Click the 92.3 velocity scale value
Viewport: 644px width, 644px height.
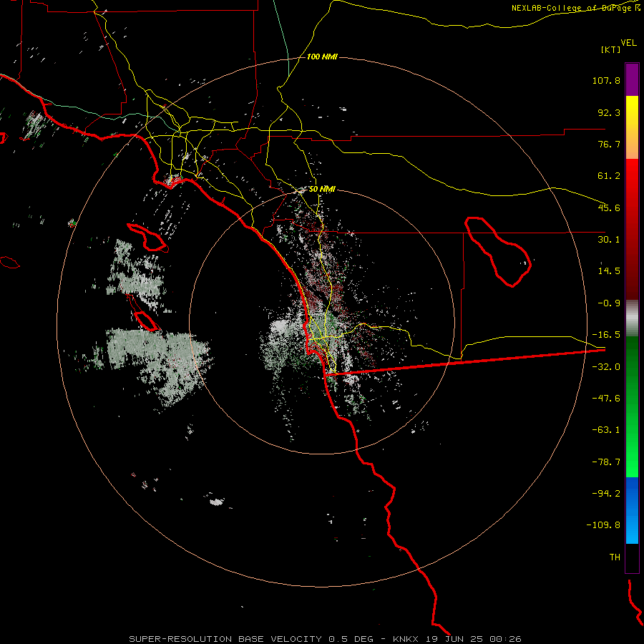click(x=609, y=112)
